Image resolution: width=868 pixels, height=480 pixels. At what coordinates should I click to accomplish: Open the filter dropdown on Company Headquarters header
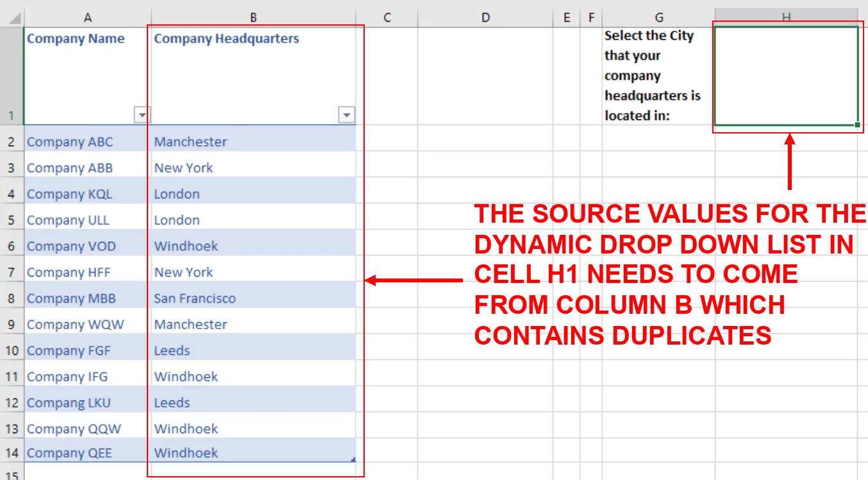[x=346, y=114]
